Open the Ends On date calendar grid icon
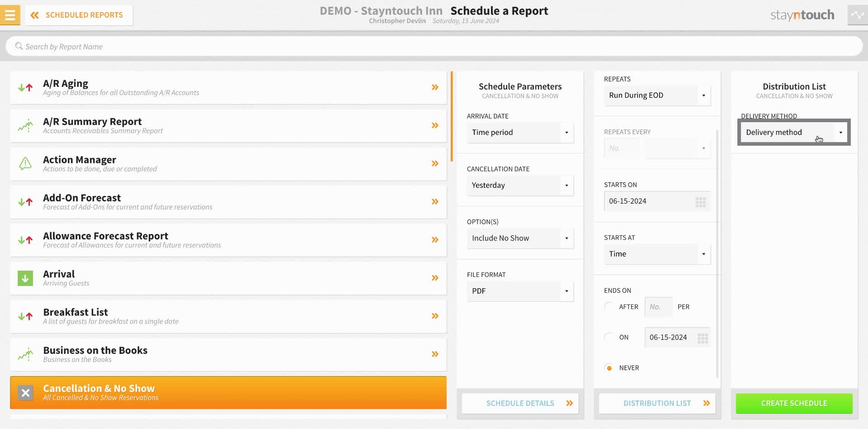Screen dimensions: 868x429 [703, 338]
